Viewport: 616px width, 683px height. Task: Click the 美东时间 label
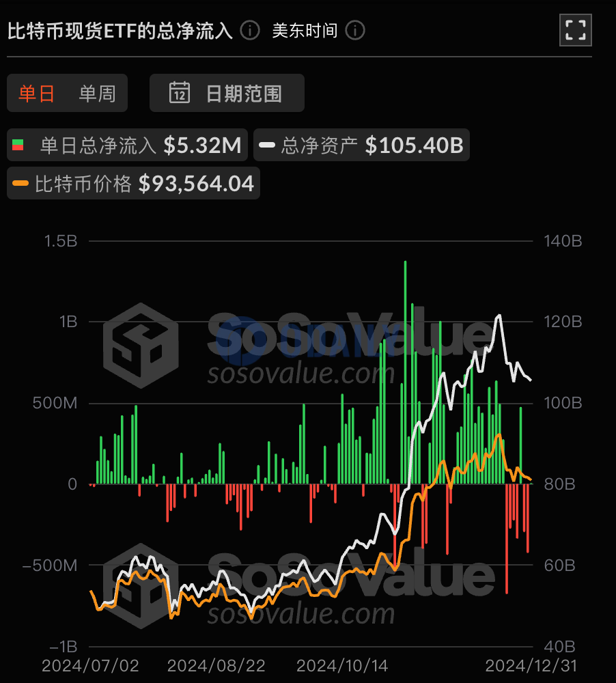[305, 31]
